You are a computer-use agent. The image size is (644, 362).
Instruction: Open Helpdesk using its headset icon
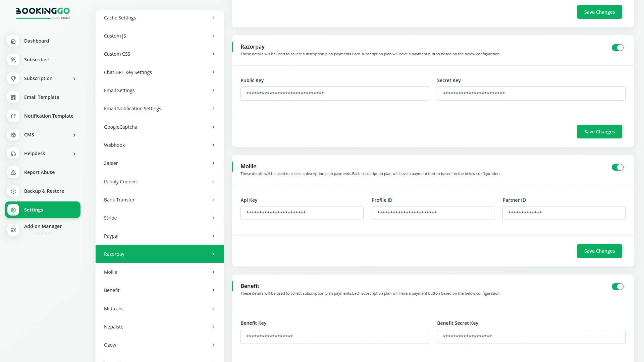click(x=13, y=154)
